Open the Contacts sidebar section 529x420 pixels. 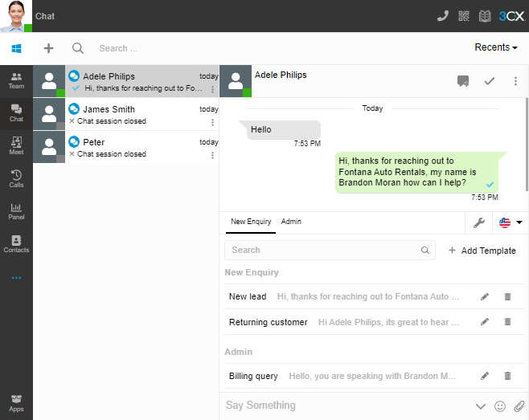[16, 244]
